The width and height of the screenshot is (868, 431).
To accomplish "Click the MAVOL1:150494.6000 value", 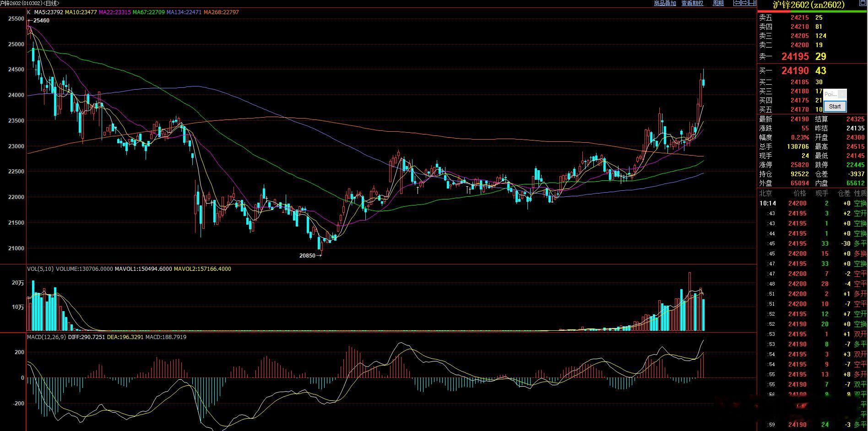I will point(143,269).
